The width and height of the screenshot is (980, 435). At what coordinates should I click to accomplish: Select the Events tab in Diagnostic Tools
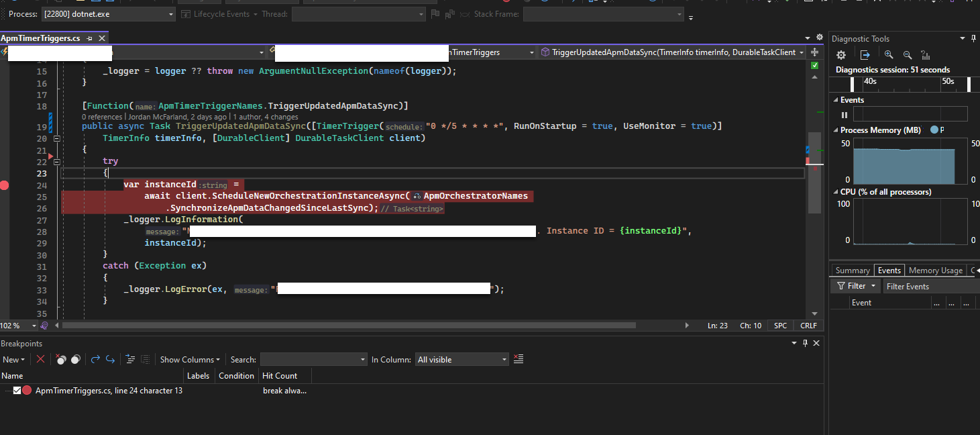(x=889, y=270)
